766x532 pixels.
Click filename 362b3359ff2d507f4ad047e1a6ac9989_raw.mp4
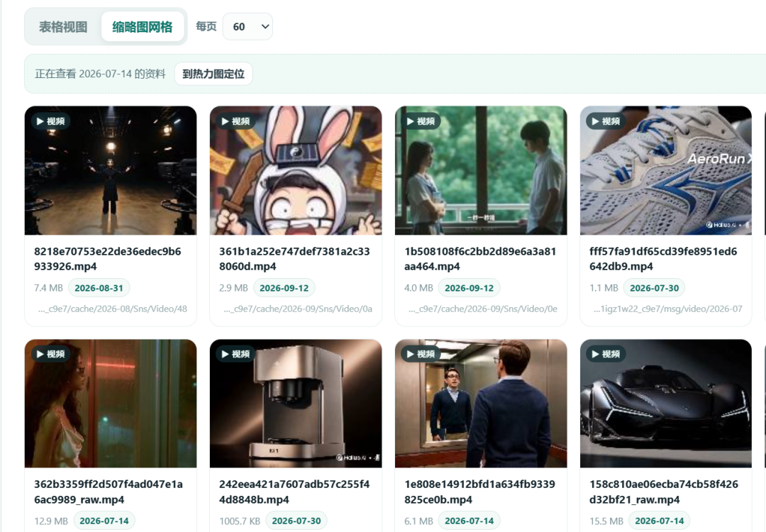pyautogui.click(x=108, y=492)
